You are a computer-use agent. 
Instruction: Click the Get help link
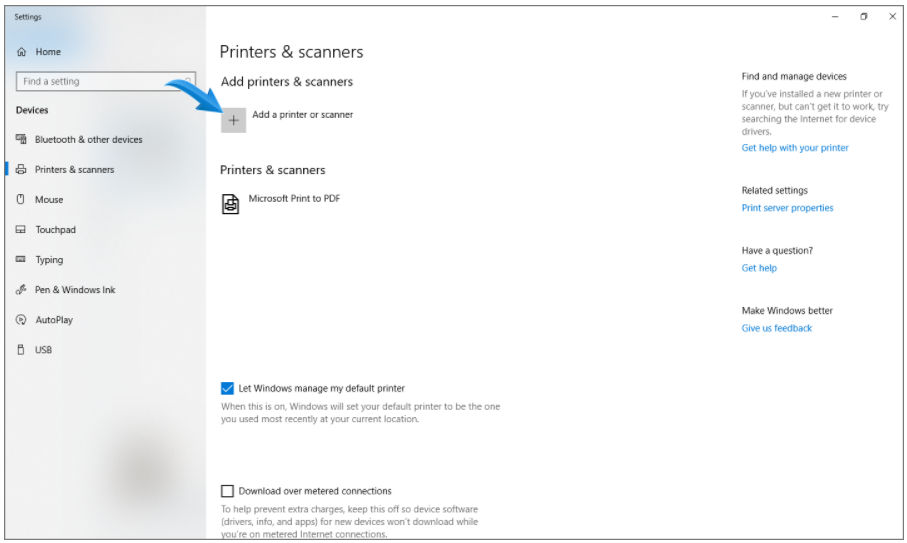(759, 268)
